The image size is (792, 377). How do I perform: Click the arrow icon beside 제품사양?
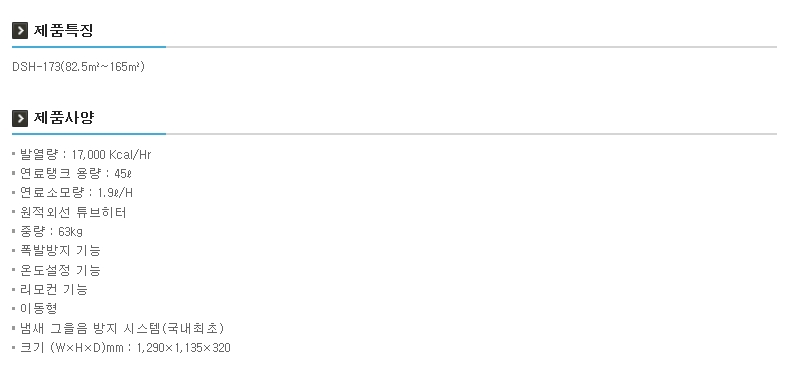pyautogui.click(x=20, y=118)
